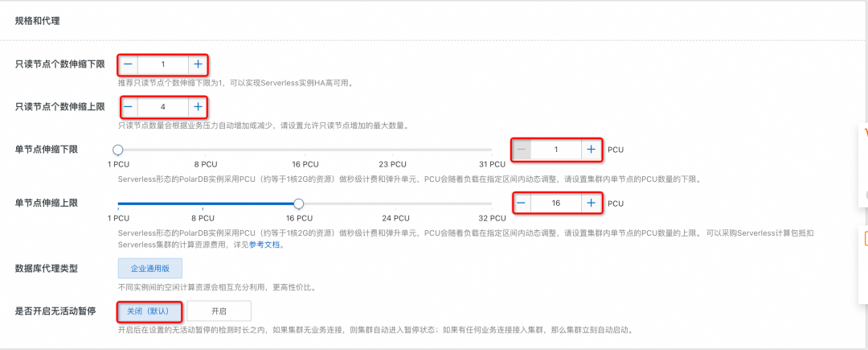Click minus button for single-node lower limit PCU
Viewport: 868px width, 350px height.
click(x=522, y=150)
